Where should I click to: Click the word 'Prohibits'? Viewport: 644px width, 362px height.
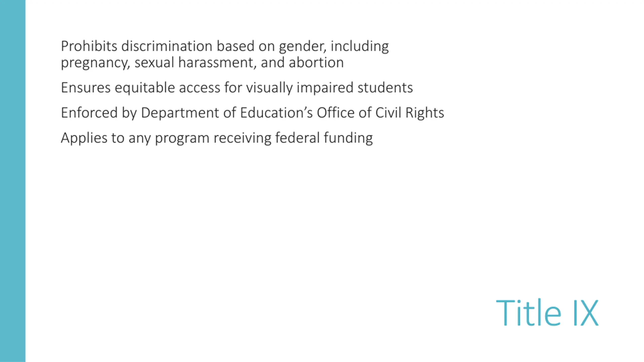pos(89,46)
